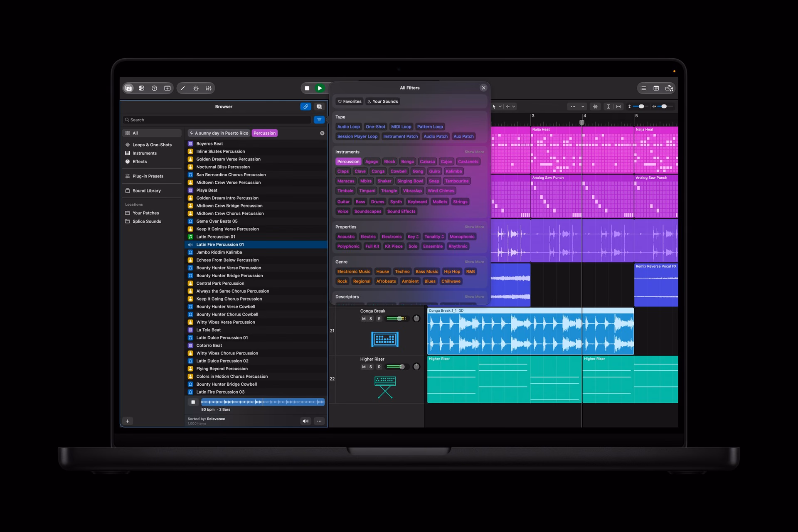Open the Key property dropdown

pyautogui.click(x=413, y=236)
